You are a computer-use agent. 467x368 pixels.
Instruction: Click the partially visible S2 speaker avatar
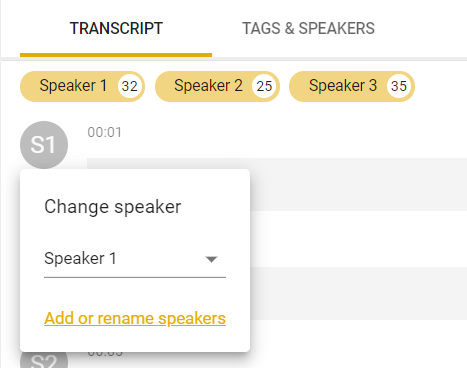[44, 360]
